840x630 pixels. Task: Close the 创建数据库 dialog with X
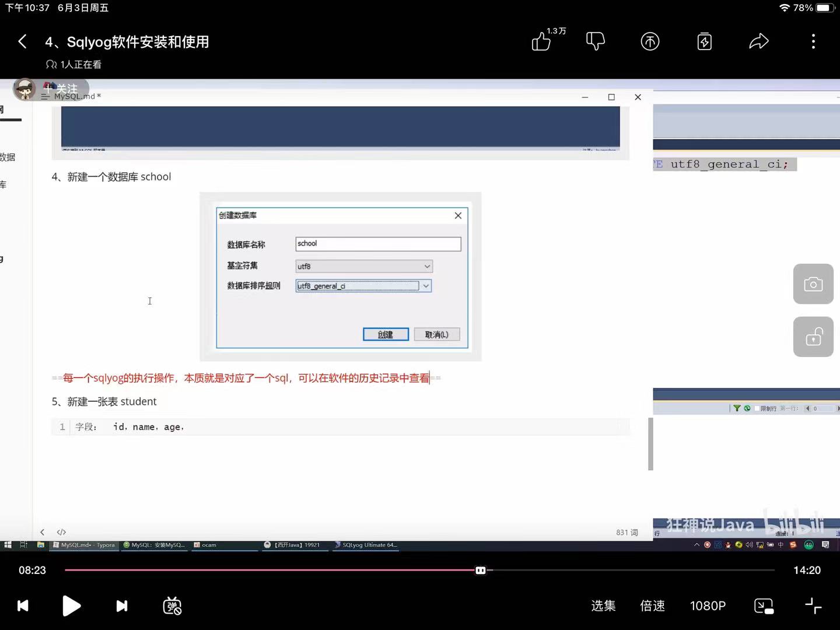tap(458, 215)
